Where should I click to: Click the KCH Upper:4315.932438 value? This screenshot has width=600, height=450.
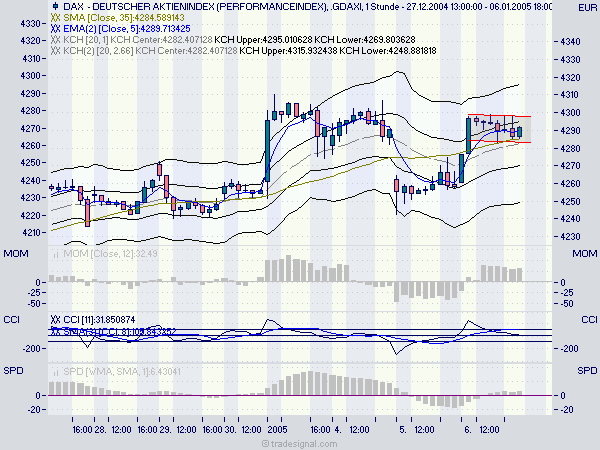pyautogui.click(x=288, y=51)
